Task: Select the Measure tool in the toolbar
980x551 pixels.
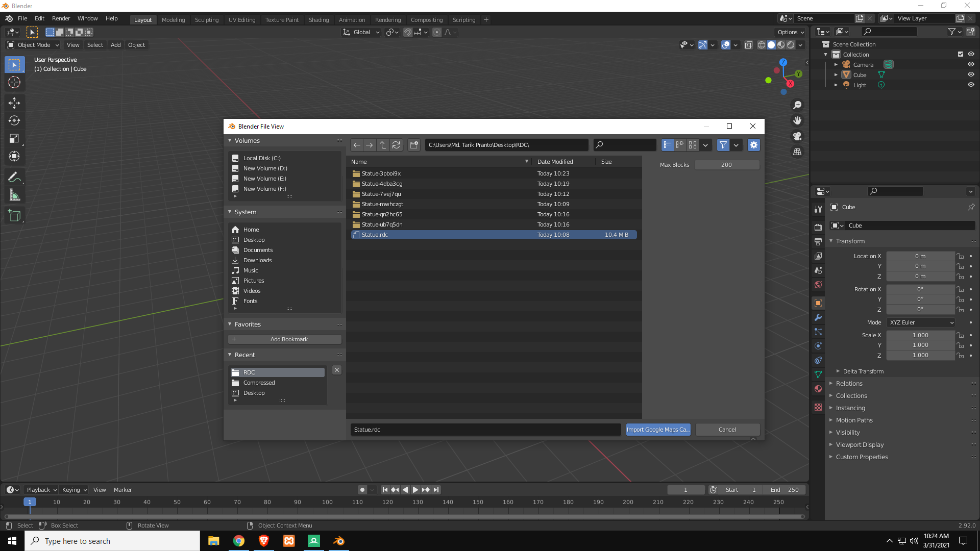Action: click(x=14, y=194)
